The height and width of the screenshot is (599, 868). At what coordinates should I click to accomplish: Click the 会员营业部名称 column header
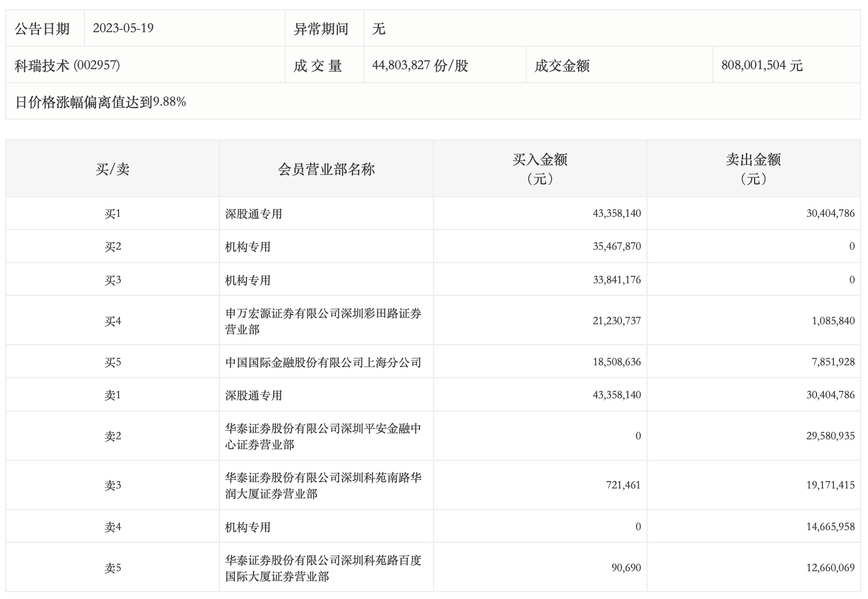pos(326,169)
